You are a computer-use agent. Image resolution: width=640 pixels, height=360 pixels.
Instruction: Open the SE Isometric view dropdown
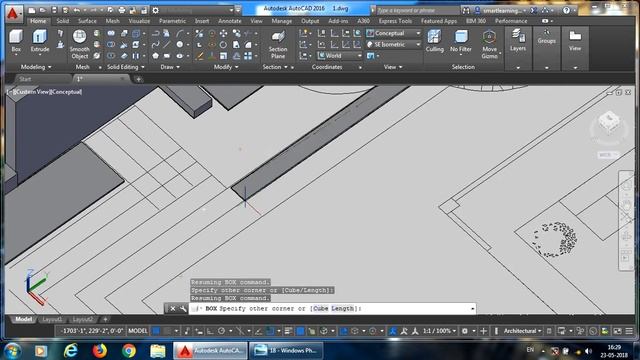point(393,44)
